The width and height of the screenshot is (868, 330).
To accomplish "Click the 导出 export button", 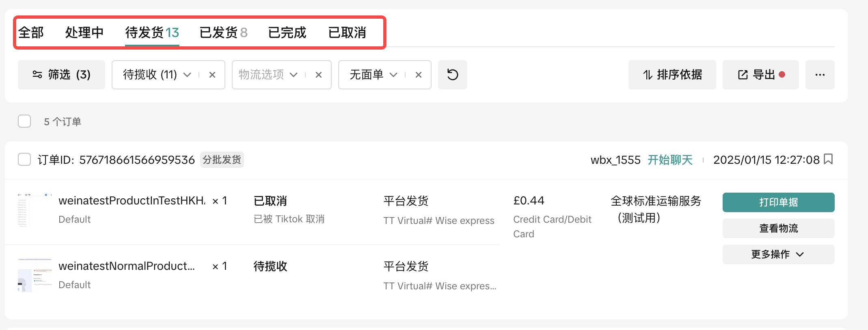I will (x=760, y=75).
